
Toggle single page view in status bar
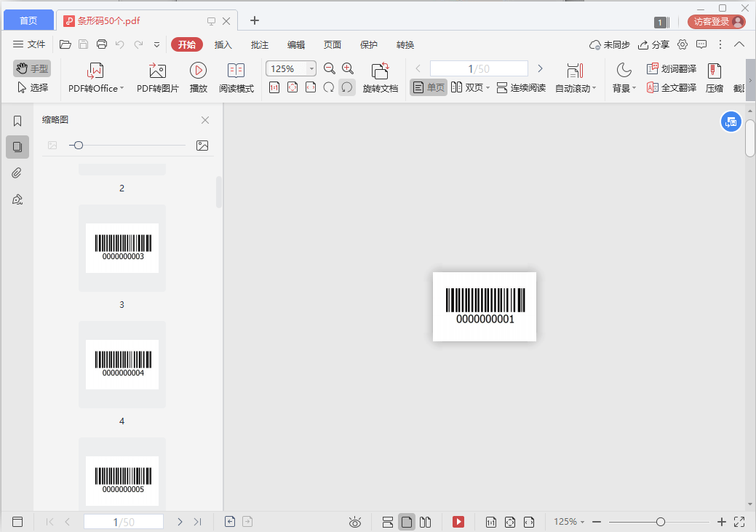(x=407, y=522)
